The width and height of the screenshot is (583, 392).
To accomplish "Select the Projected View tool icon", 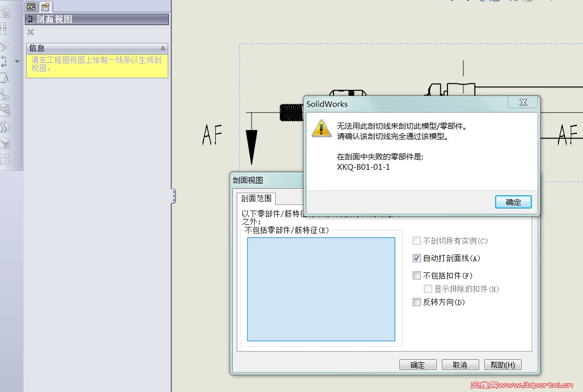I will coord(4,29).
